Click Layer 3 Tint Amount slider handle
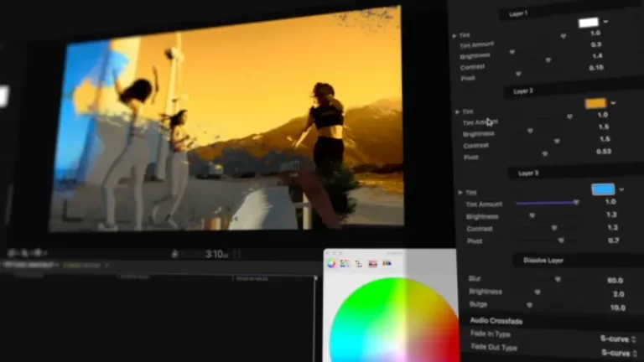Screen dimensions: 644x362 pos(576,202)
